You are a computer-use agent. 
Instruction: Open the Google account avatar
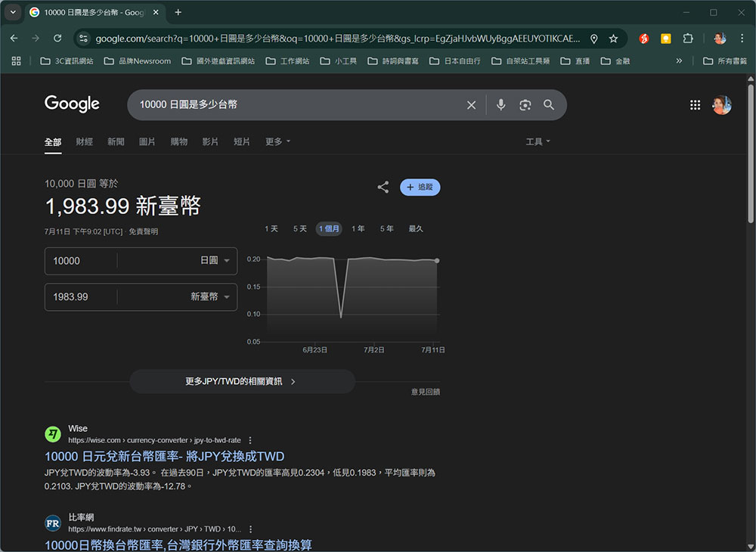(722, 104)
